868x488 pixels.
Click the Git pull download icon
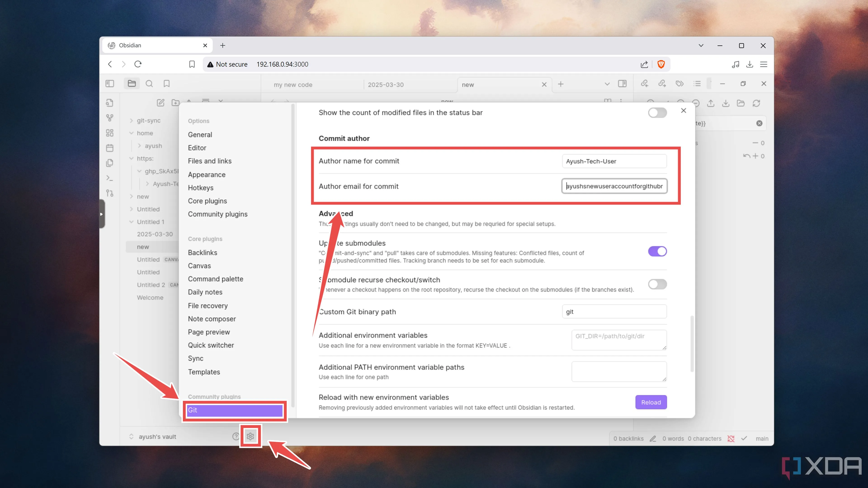click(x=726, y=103)
